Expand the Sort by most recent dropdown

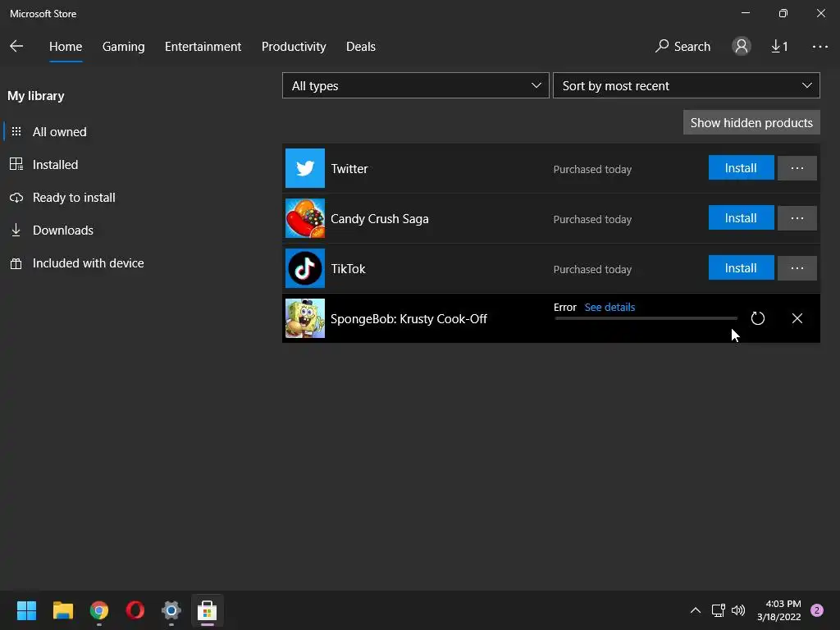click(687, 85)
